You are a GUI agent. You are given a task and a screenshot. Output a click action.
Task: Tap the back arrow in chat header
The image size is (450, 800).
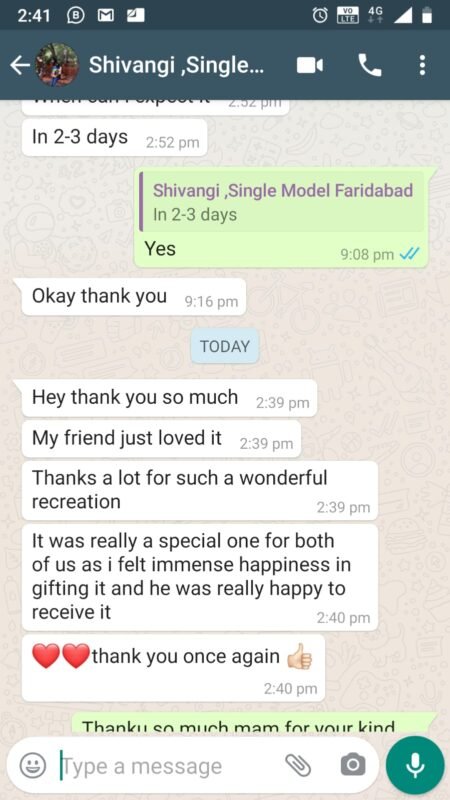pos(20,65)
